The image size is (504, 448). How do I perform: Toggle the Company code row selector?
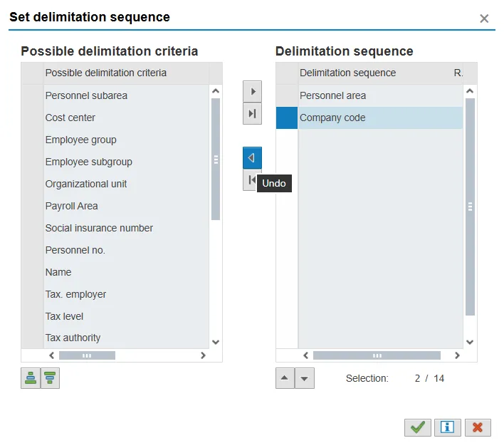[x=287, y=118]
